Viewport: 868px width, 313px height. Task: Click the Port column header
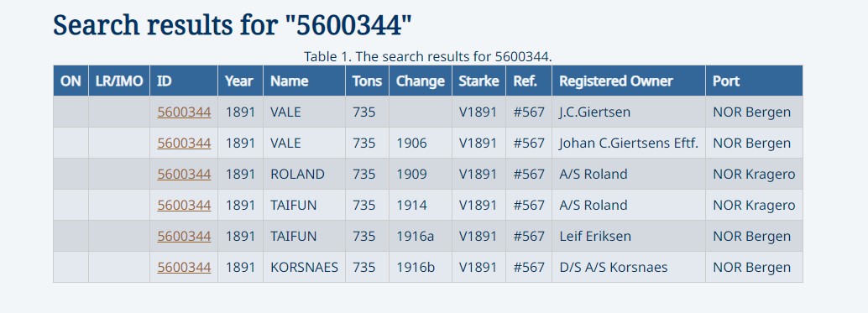point(754,81)
